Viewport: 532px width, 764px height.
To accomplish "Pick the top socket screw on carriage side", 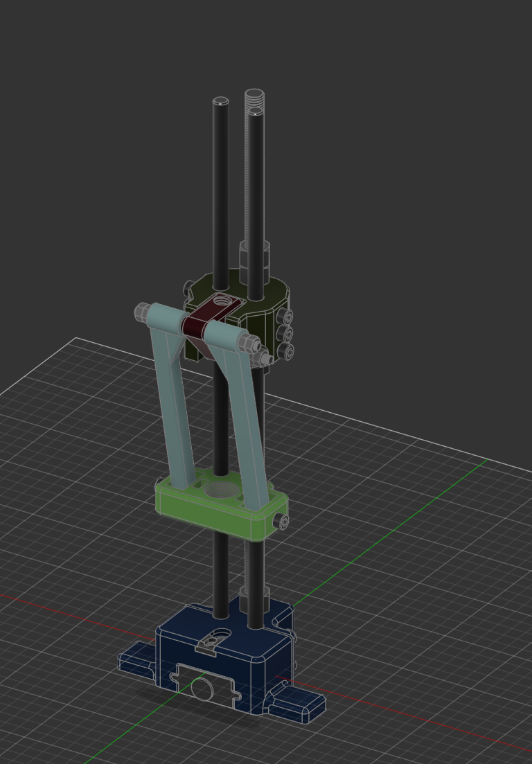I will [286, 318].
